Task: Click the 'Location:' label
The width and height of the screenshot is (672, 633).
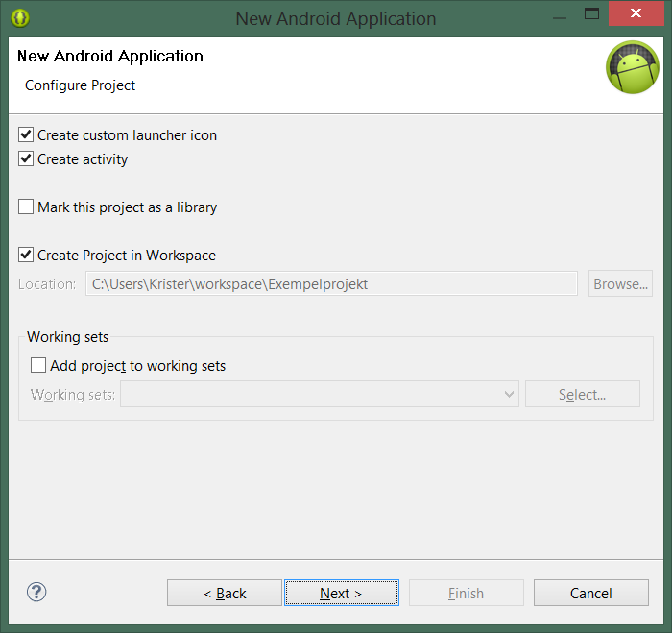Action: (47, 284)
